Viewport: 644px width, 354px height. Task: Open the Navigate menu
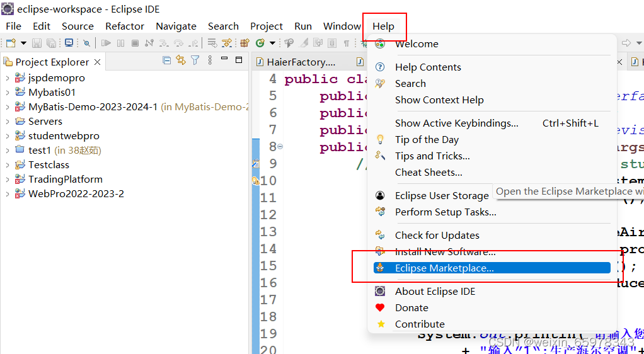[x=176, y=26]
